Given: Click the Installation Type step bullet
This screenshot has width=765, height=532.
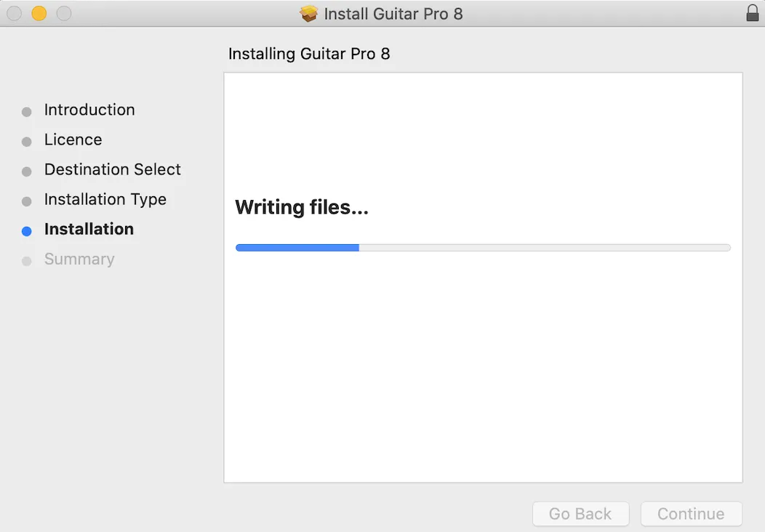Looking at the screenshot, I should coord(27,201).
